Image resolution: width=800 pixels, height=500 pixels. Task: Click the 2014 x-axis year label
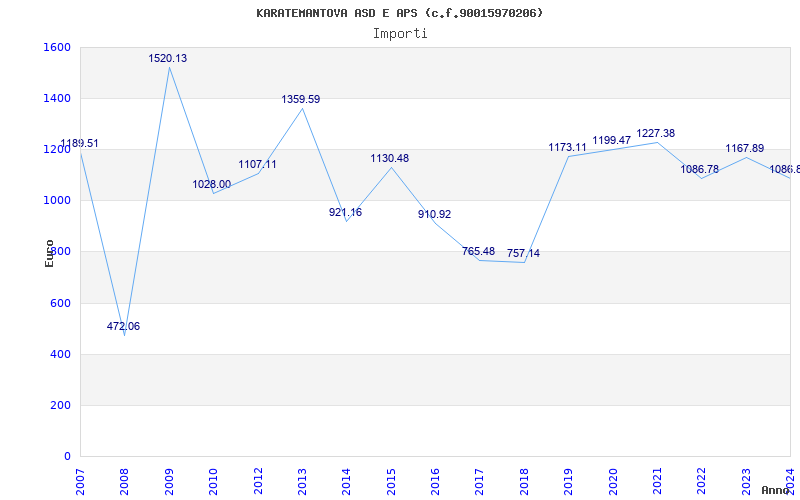(x=346, y=482)
